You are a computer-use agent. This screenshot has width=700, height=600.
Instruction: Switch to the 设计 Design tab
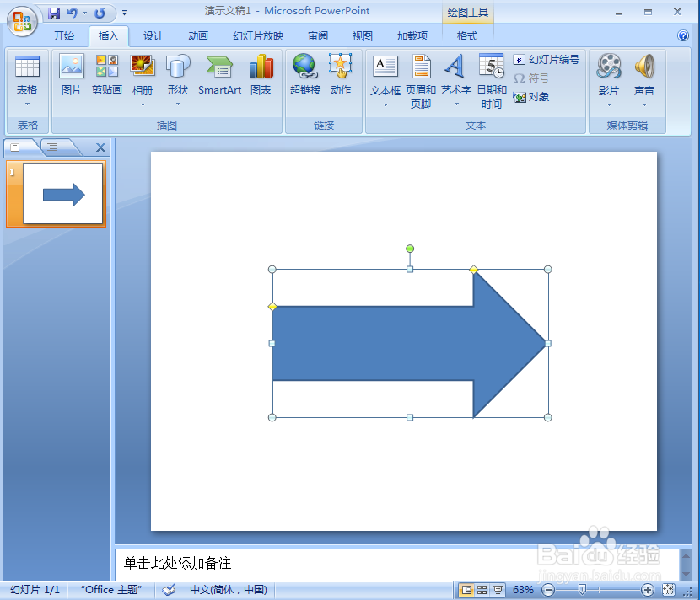coord(153,35)
